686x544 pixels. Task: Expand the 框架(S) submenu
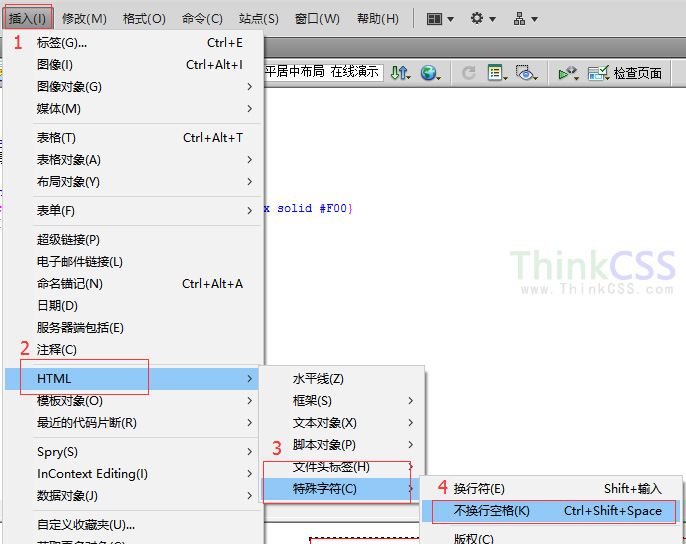coord(342,400)
